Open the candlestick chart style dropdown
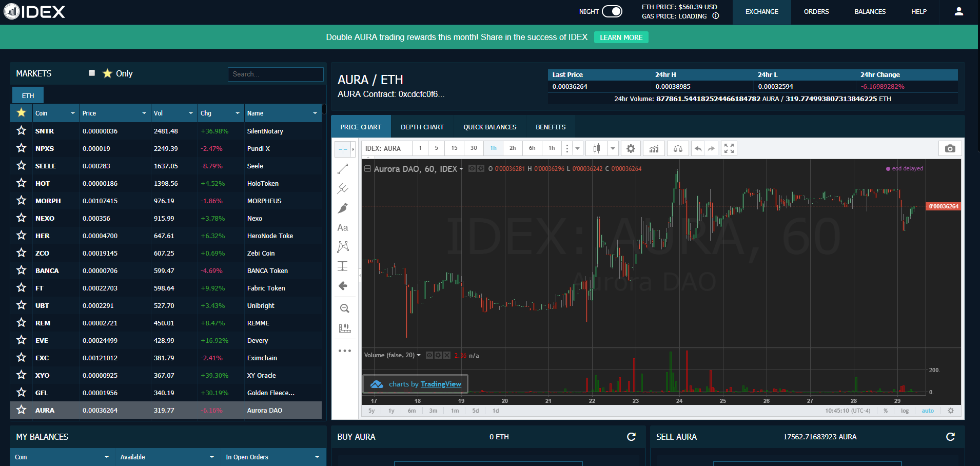 [613, 148]
